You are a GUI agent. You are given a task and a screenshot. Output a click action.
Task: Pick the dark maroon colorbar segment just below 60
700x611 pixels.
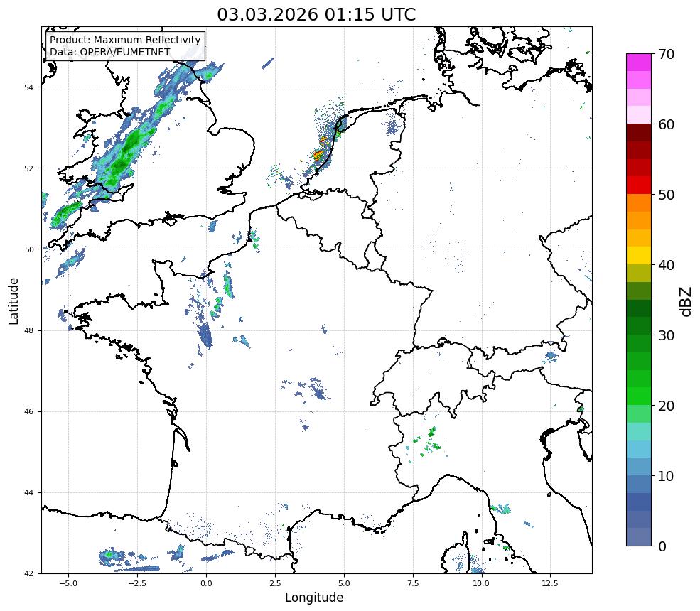click(639, 133)
